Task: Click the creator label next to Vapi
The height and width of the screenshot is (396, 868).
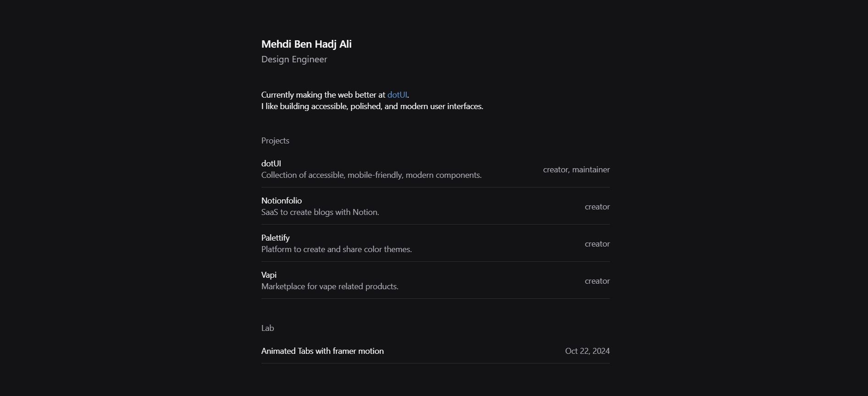Action: (x=597, y=281)
